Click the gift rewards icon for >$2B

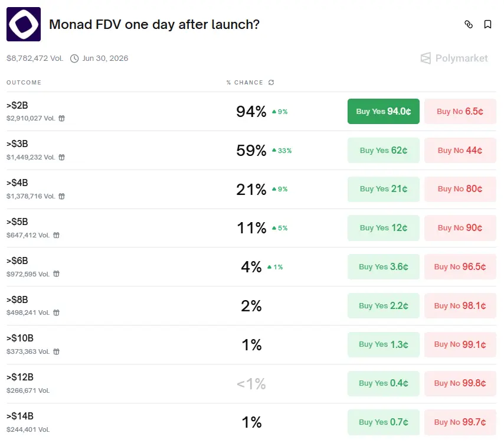tap(61, 118)
